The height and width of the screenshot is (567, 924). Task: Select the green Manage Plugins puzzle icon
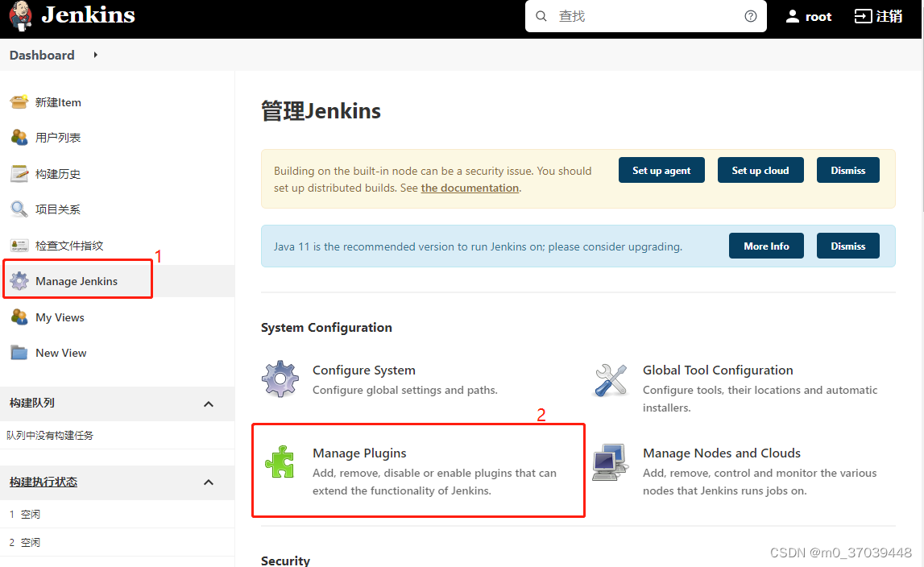coord(280,461)
